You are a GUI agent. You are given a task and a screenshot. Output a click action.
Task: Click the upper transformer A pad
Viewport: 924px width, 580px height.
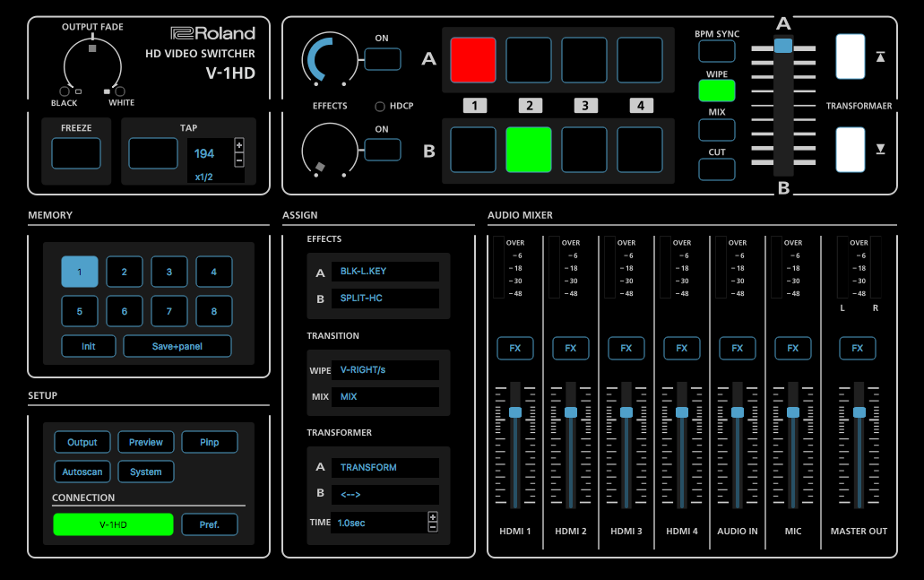(x=851, y=56)
